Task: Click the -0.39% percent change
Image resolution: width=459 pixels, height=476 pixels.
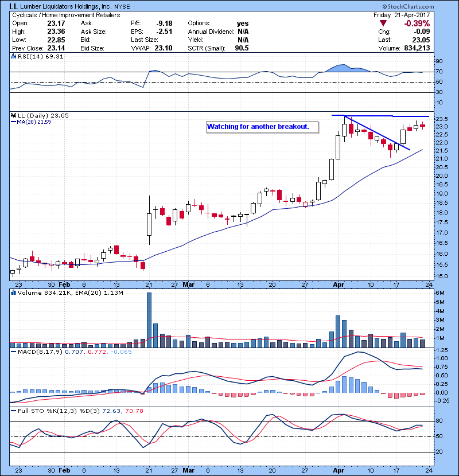Action: click(x=417, y=24)
